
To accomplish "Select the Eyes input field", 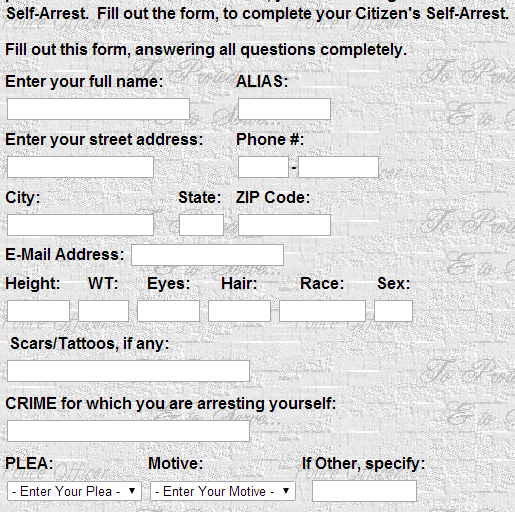I will (x=168, y=311).
